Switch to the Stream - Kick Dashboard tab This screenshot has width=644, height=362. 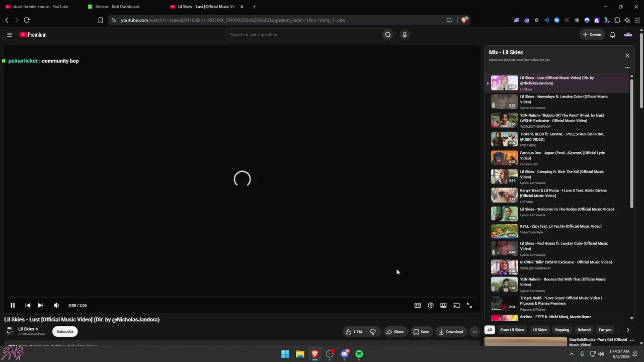[117, 7]
